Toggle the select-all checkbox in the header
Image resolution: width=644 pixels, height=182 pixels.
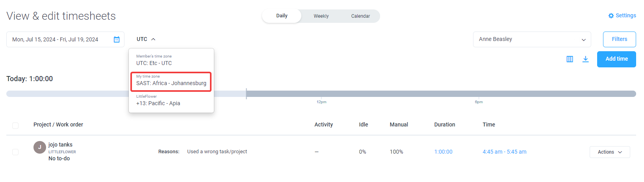click(15, 126)
